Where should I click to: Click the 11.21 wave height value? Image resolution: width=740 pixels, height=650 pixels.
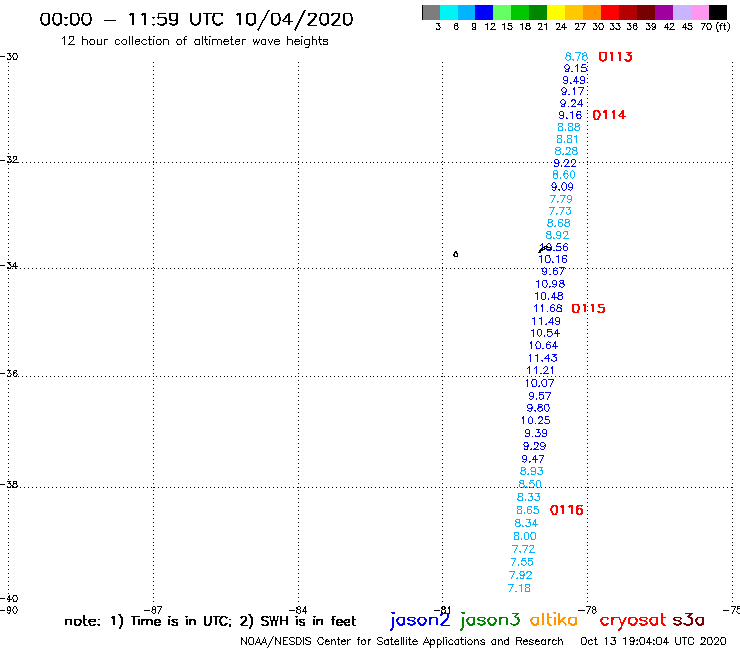[540, 371]
